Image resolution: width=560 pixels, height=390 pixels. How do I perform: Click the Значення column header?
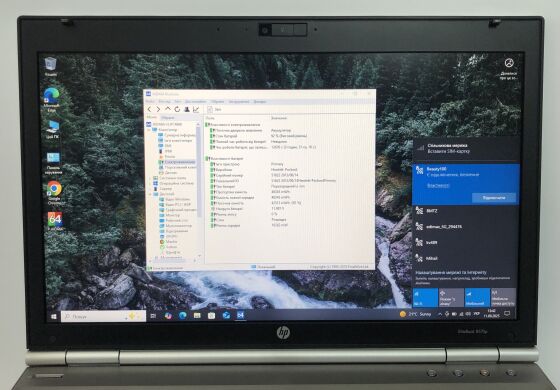click(x=279, y=118)
